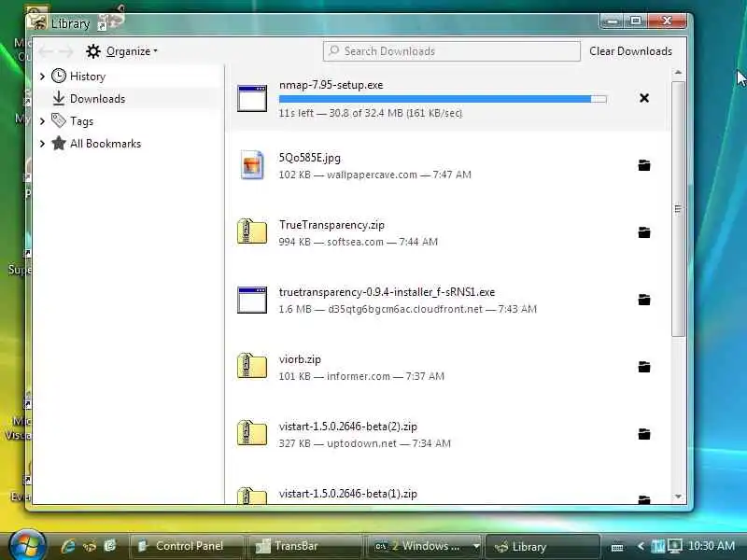
Task: Show TrueTransparency.zip in its folder
Action: (644, 232)
